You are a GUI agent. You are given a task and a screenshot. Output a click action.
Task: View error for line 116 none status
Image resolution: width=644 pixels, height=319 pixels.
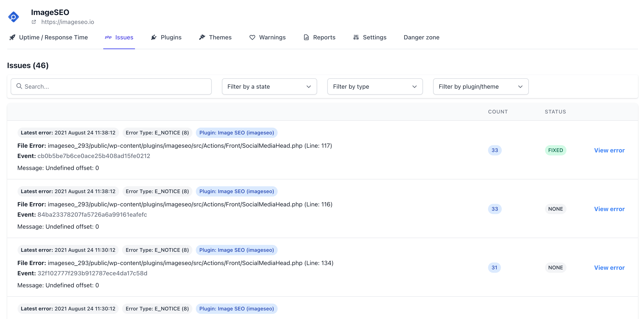click(x=609, y=209)
